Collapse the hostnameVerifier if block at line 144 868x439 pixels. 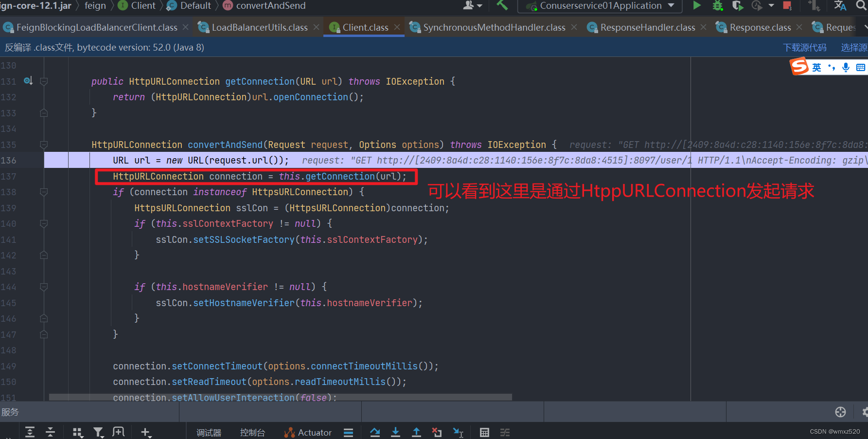[44, 287]
